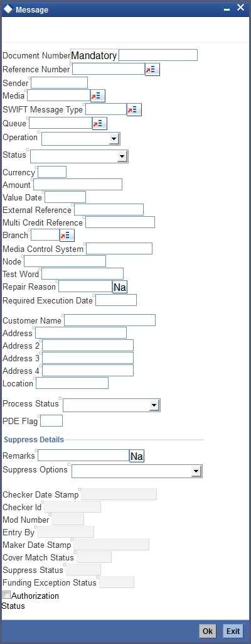Focus the Document Number input field
The width and height of the screenshot is (251, 644).
tap(158, 55)
